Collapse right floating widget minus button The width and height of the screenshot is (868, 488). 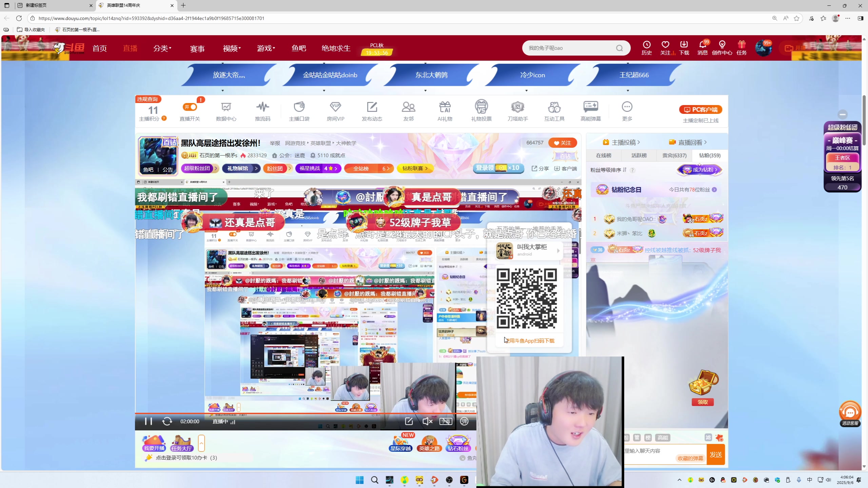click(x=843, y=114)
